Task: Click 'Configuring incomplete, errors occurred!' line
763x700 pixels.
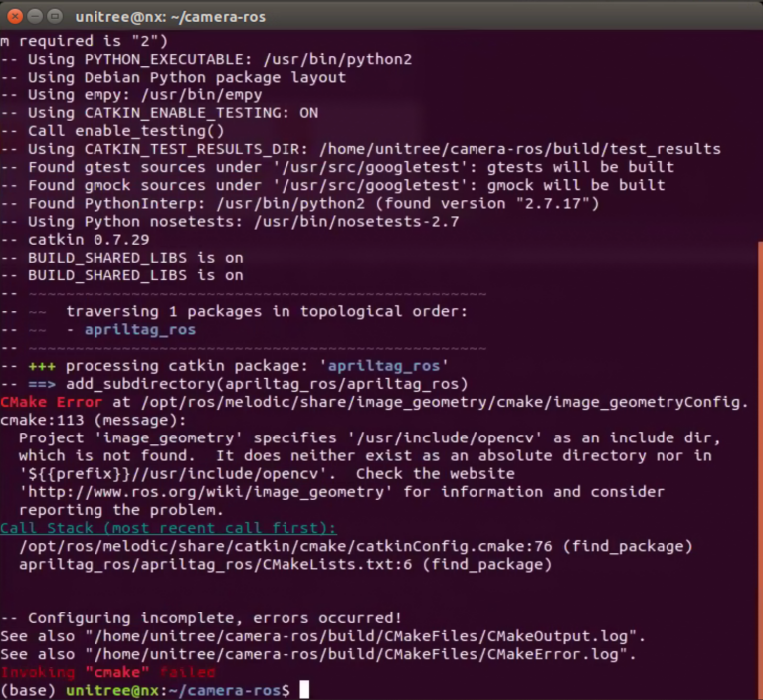Action: [201, 618]
